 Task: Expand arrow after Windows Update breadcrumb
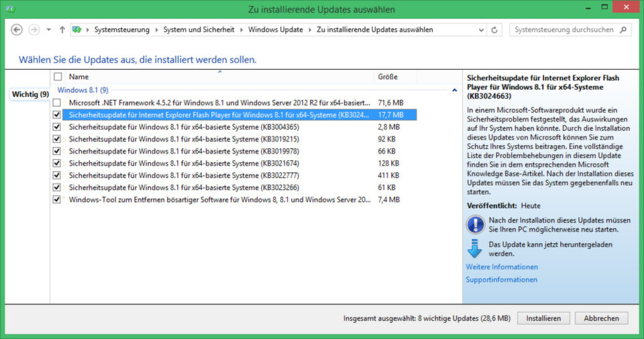pyautogui.click(x=310, y=30)
